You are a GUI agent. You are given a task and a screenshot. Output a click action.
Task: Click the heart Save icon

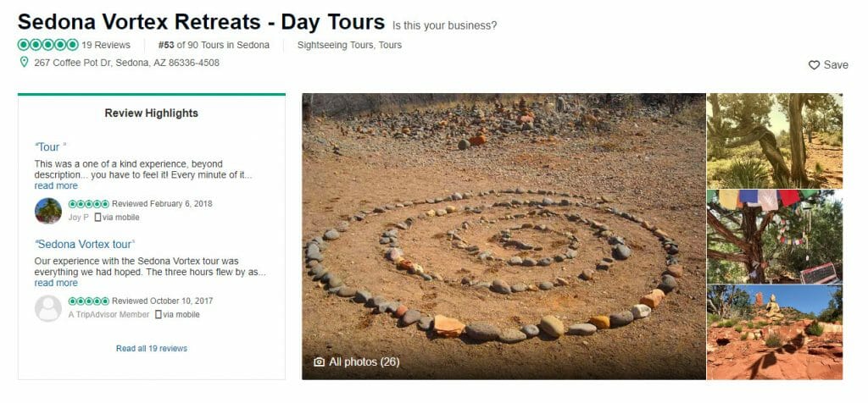pos(814,65)
